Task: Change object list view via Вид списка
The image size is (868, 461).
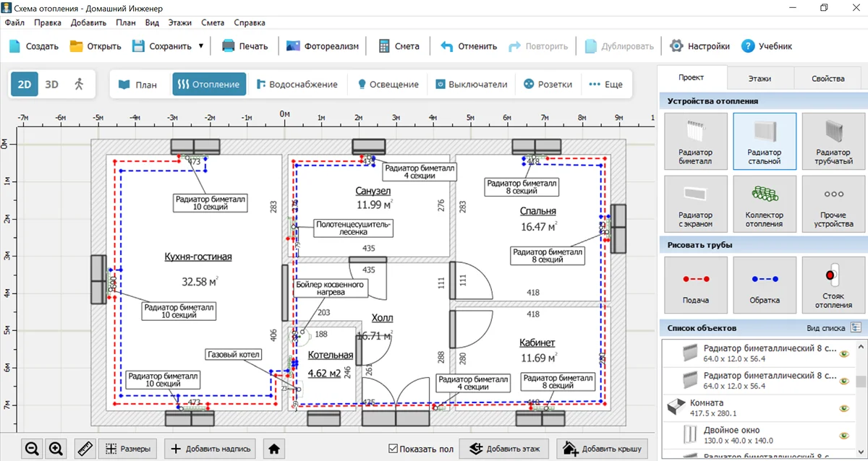Action: click(857, 328)
